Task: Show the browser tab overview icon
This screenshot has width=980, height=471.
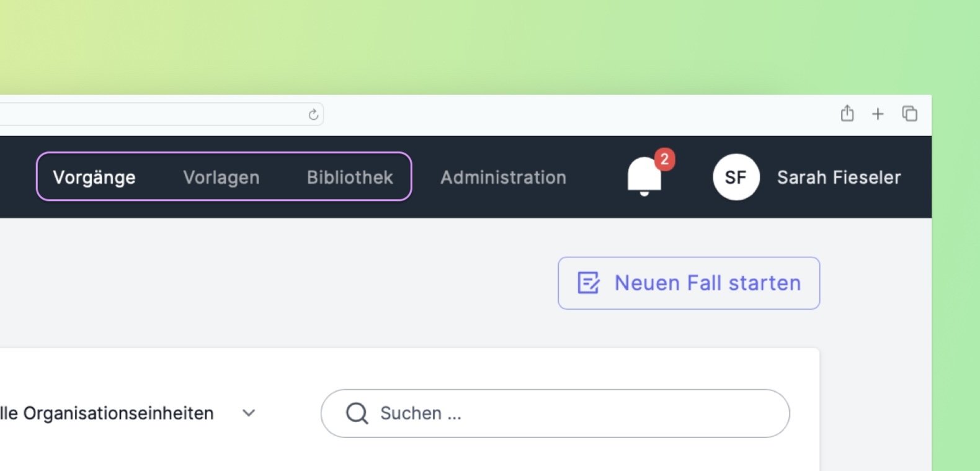Action: (x=910, y=114)
